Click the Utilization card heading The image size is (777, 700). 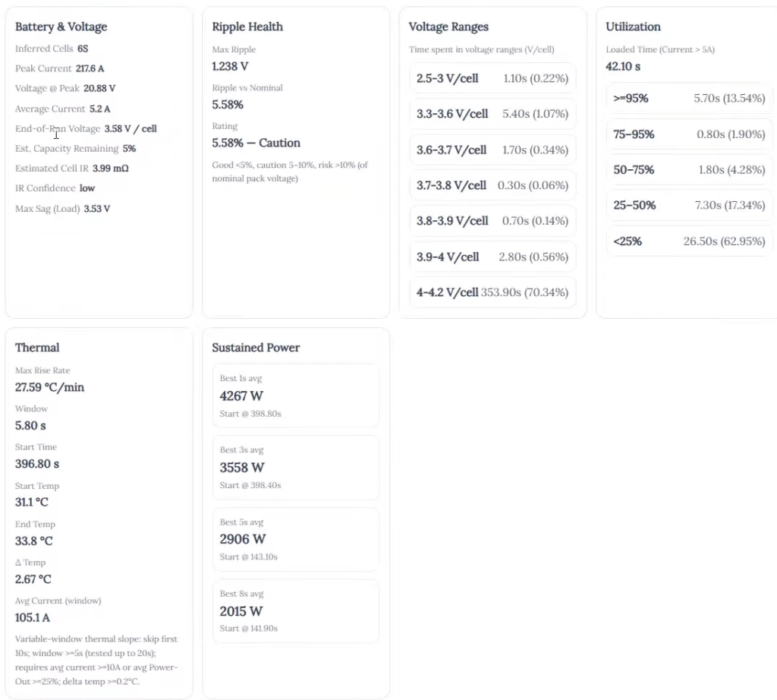[633, 27]
